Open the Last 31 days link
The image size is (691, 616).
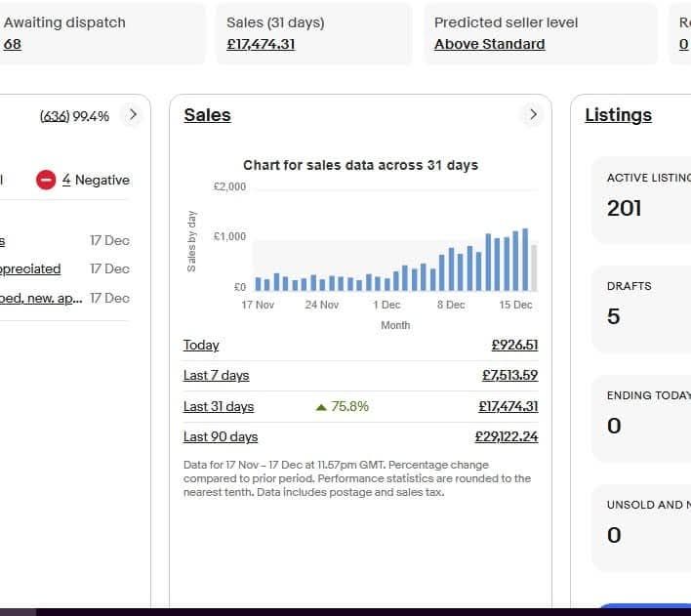(x=219, y=406)
